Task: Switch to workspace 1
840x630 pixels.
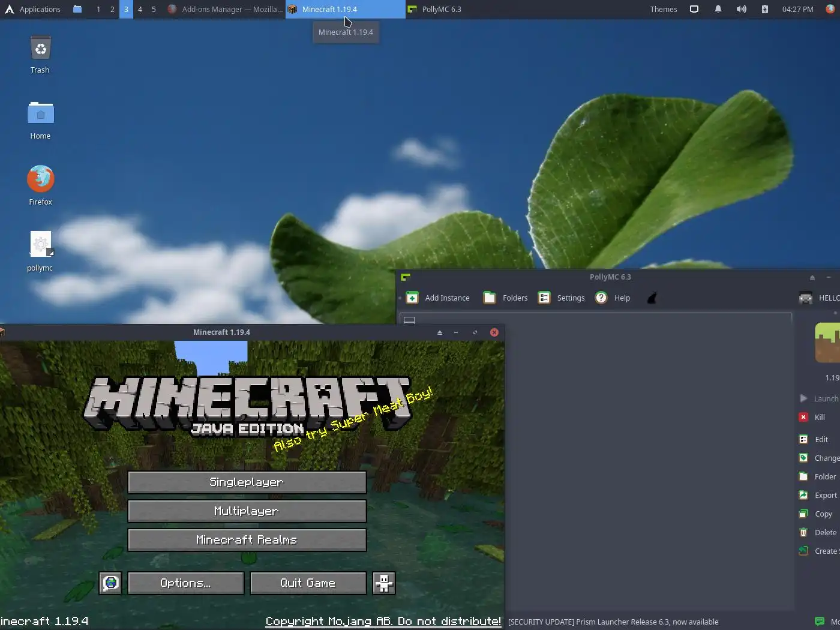Action: click(x=98, y=9)
